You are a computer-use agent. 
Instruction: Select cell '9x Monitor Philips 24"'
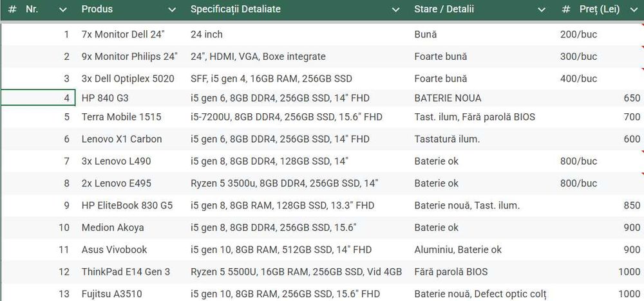click(x=130, y=57)
